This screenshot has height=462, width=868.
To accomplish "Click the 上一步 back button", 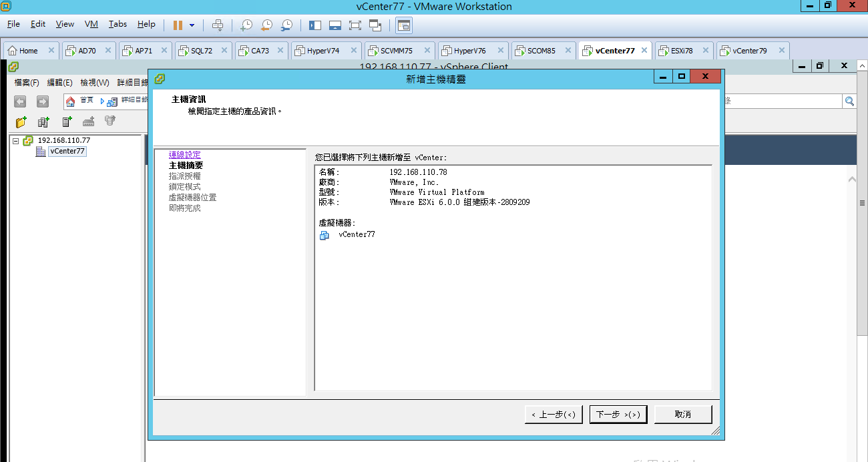I will tap(554, 415).
